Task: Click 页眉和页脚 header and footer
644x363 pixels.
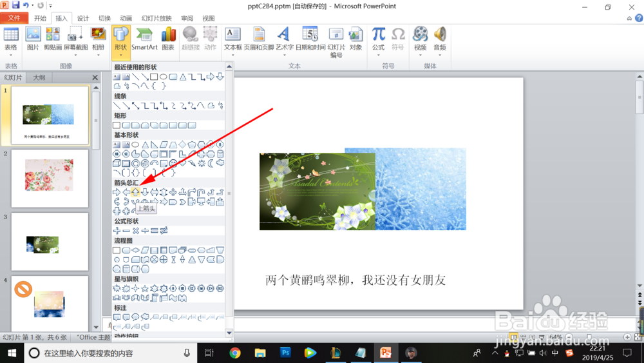Action: 259,39
